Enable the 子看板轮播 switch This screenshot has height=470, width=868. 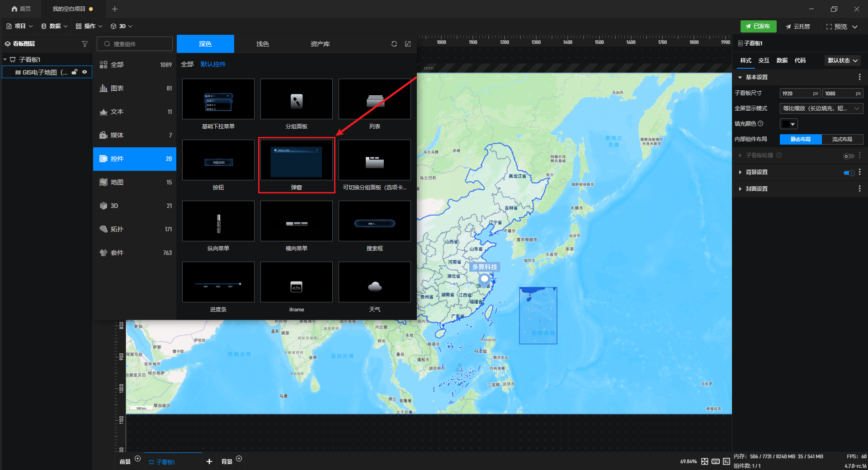849,156
